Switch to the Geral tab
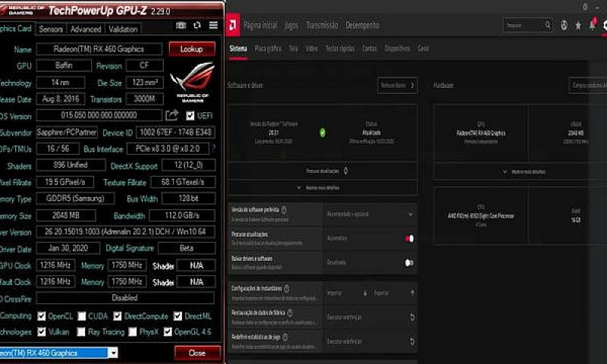Image resolution: width=607 pixels, height=364 pixels. (423, 49)
